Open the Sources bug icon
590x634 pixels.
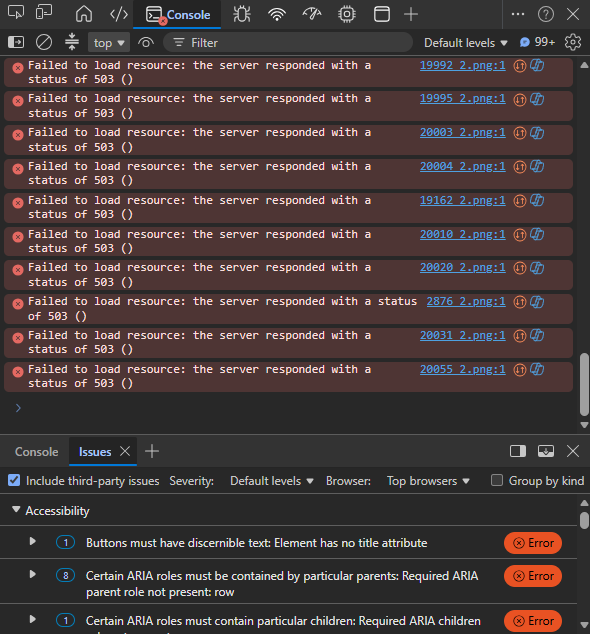pos(242,15)
